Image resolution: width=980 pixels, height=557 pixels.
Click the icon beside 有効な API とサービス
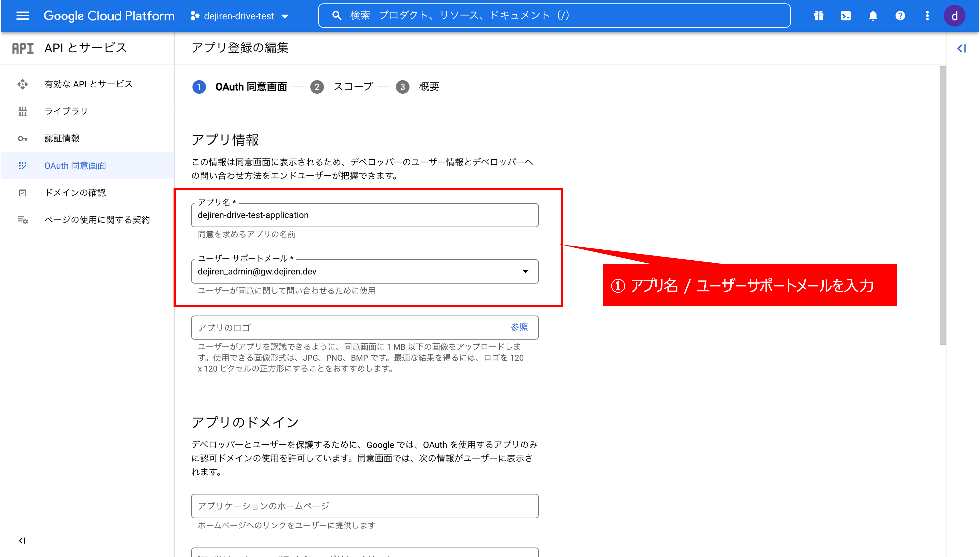click(x=23, y=84)
